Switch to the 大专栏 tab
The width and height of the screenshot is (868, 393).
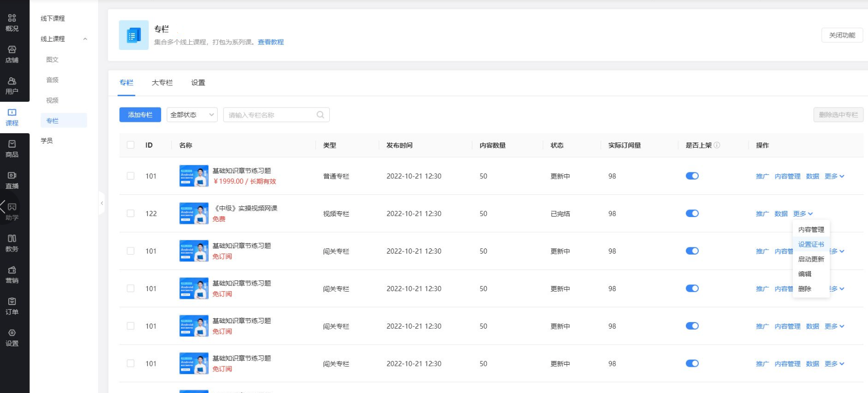[162, 83]
